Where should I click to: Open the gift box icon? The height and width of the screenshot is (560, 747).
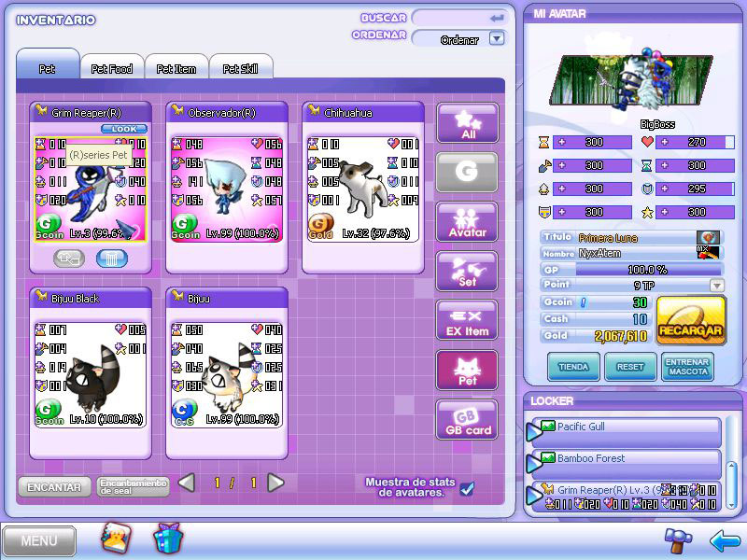coord(168,539)
